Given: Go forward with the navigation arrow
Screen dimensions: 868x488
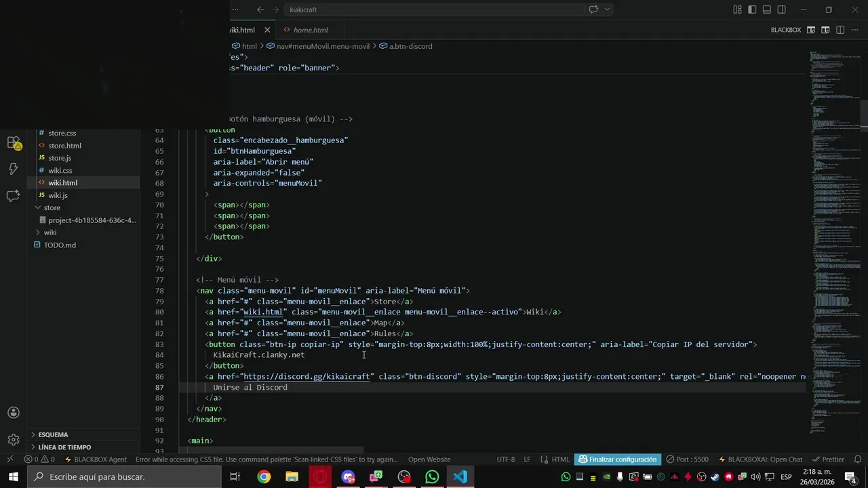Looking at the screenshot, I should pyautogui.click(x=275, y=9).
